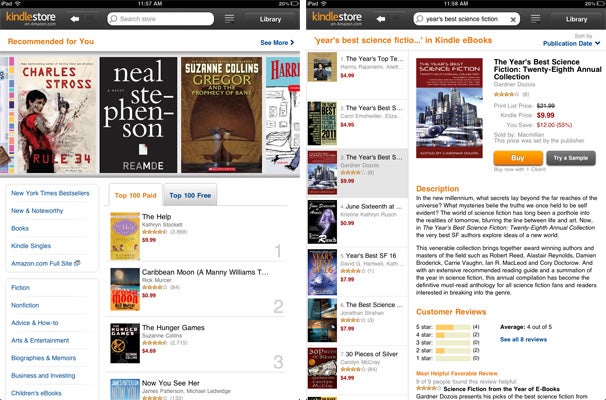Click the magnifier icon in the Search store field
Screen dimensions: 606x400
pyautogui.click(x=113, y=19)
